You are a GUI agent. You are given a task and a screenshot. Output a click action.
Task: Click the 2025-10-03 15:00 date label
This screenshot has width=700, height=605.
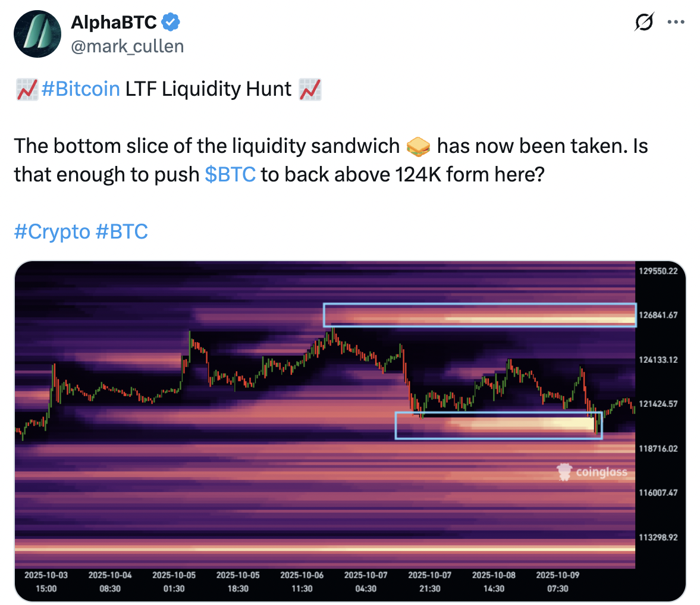[x=46, y=582]
